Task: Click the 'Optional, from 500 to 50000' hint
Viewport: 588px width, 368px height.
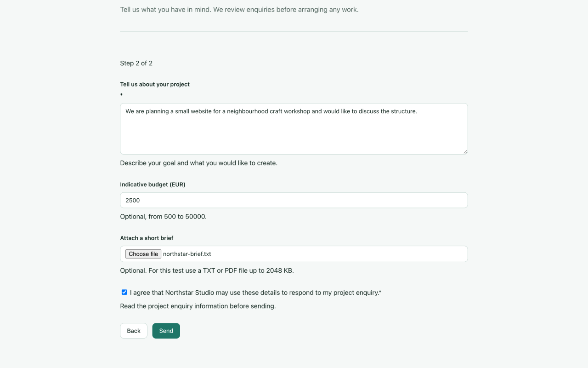Action: (x=164, y=216)
